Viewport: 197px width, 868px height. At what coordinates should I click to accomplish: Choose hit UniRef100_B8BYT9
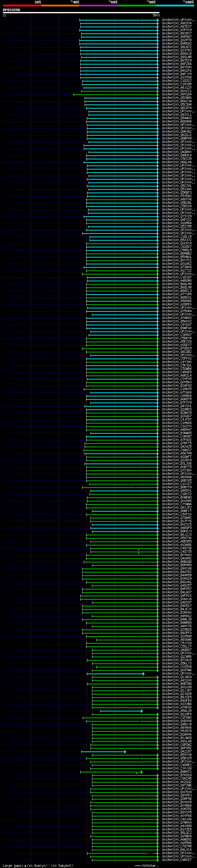(x=177, y=487)
